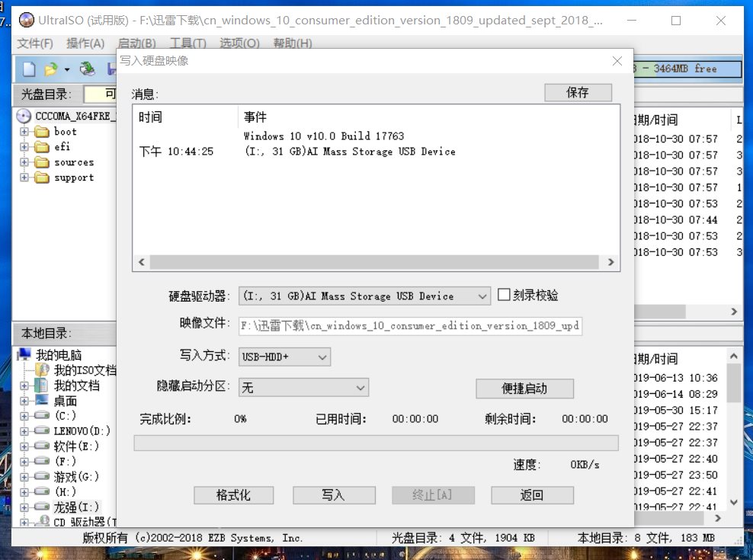This screenshot has height=560, width=753.
Task: Click the (F:) drive icon
Action: [x=42, y=461]
